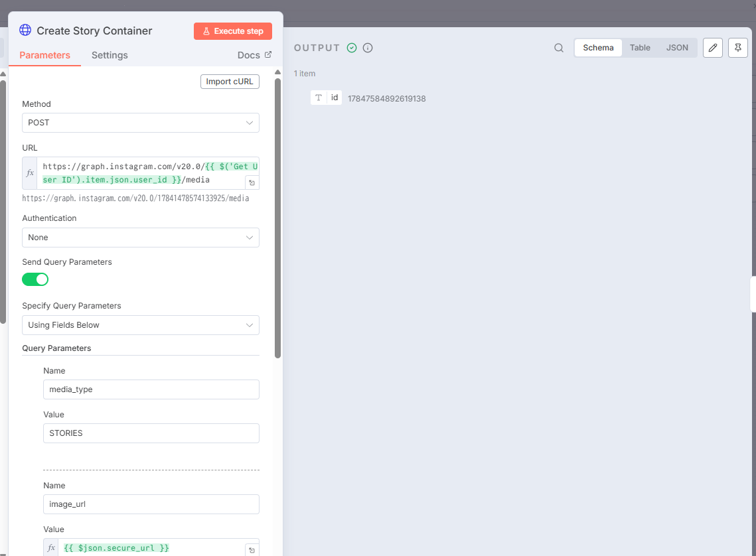This screenshot has height=556, width=756.
Task: Switch to the Settings tab
Action: pyautogui.click(x=110, y=55)
